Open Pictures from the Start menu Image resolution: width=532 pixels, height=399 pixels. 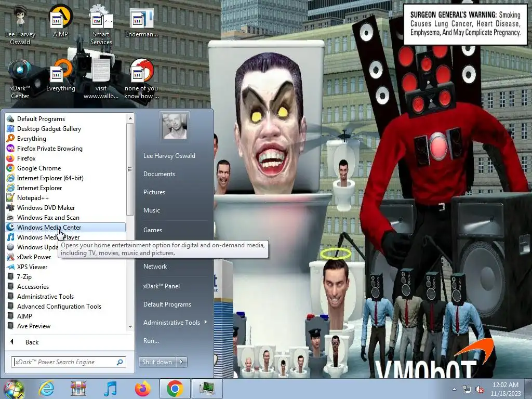coord(154,192)
